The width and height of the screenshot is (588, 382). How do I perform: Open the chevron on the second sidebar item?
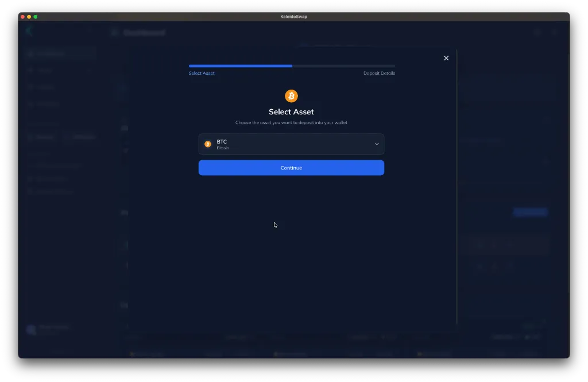[x=91, y=70]
